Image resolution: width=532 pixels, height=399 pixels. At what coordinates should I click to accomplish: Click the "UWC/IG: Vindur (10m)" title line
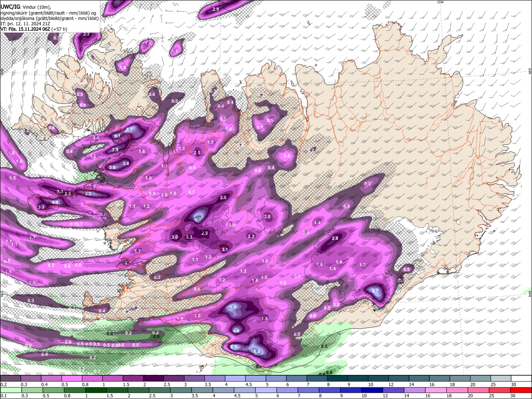[x=26, y=7]
